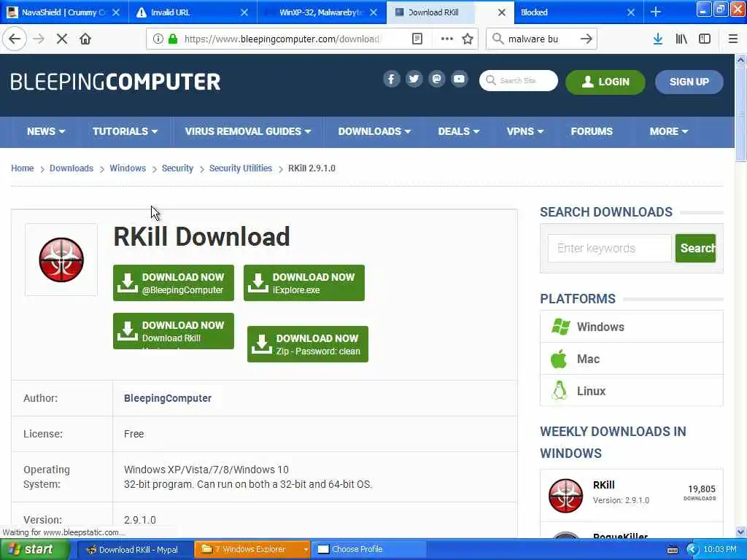747x560 pixels.
Task: Click Download Now Zip - Password: clean
Action: click(308, 344)
